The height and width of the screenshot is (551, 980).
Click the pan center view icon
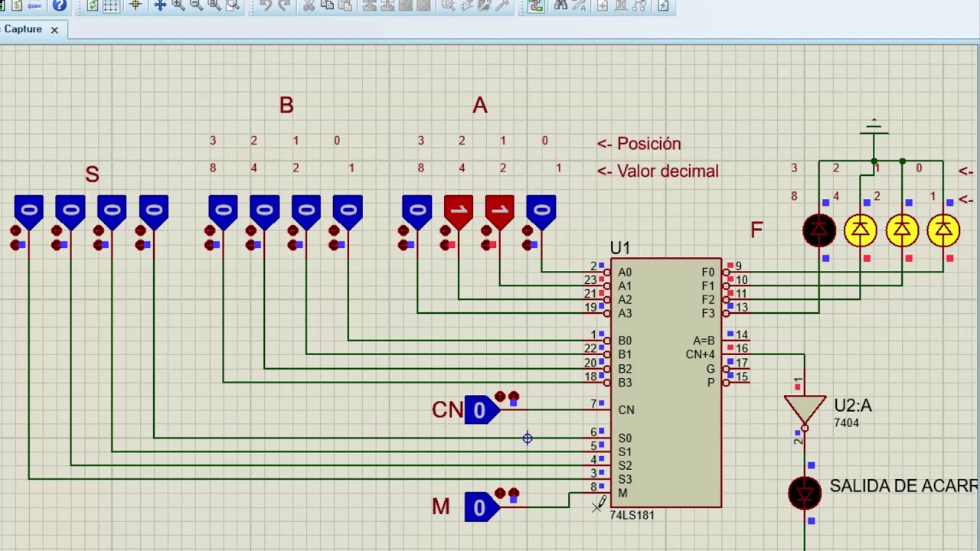pyautogui.click(x=159, y=5)
